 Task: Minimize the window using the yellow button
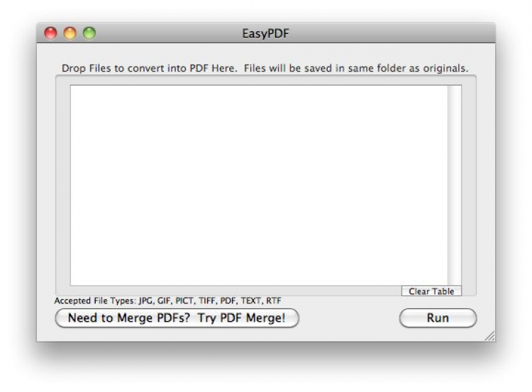(70, 33)
